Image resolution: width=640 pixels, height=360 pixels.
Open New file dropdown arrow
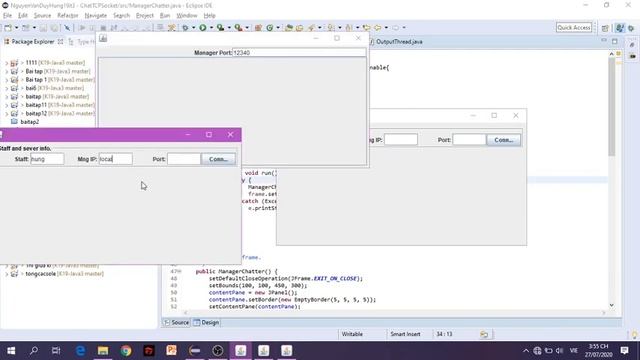(x=16, y=28)
